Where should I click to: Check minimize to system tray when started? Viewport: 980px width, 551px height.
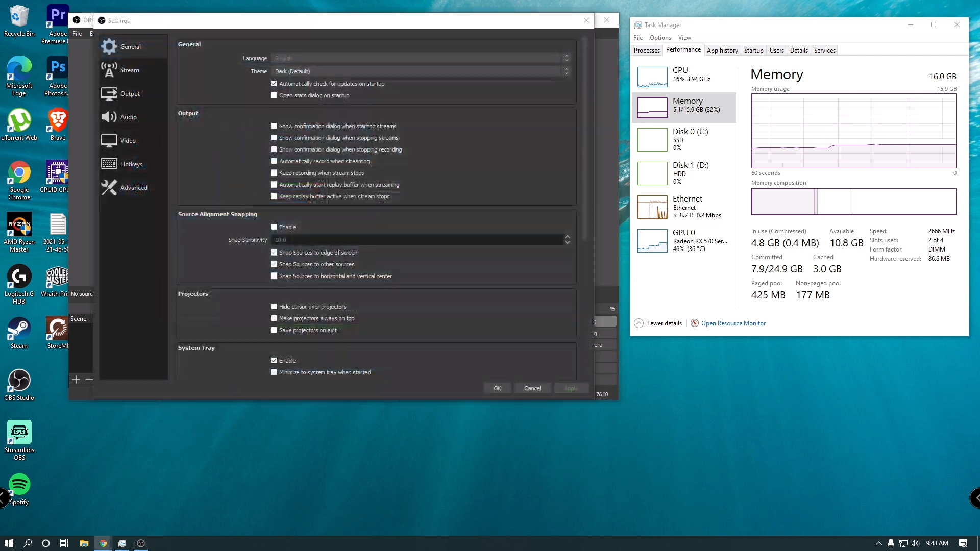click(x=274, y=372)
